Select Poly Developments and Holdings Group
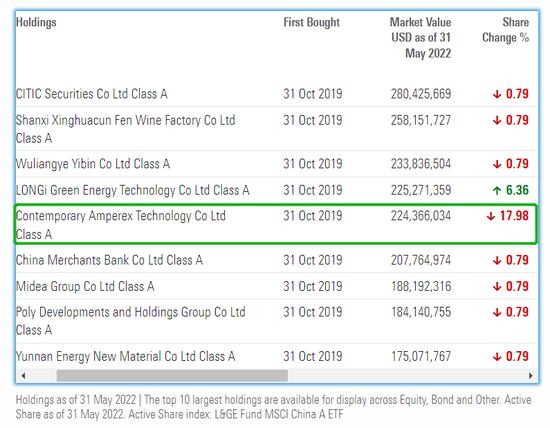The image size is (550, 428). pos(130,321)
